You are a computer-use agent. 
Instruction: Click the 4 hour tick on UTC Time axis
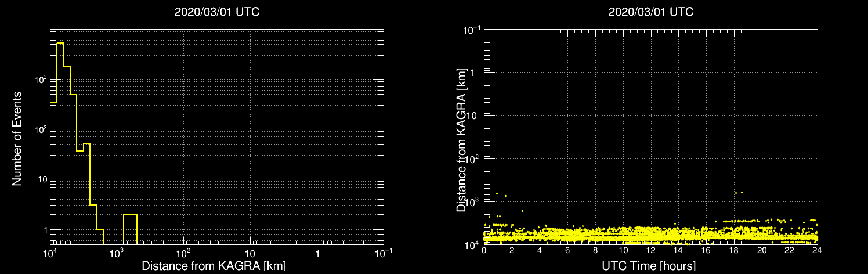point(540,251)
